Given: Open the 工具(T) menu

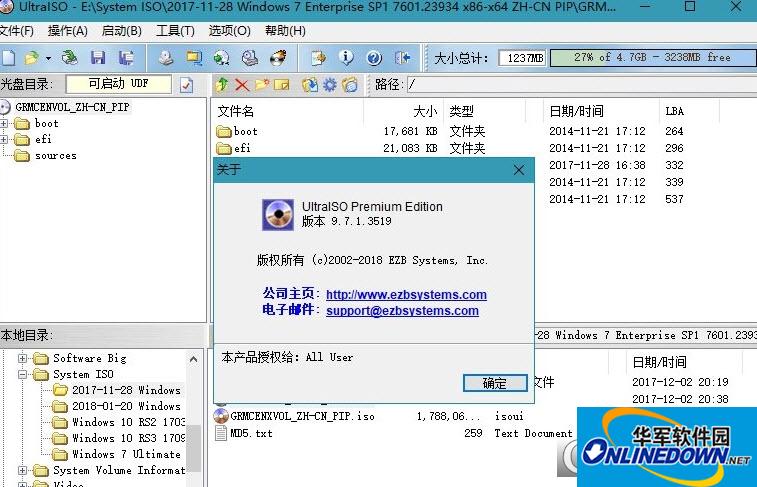Looking at the screenshot, I should point(175,31).
